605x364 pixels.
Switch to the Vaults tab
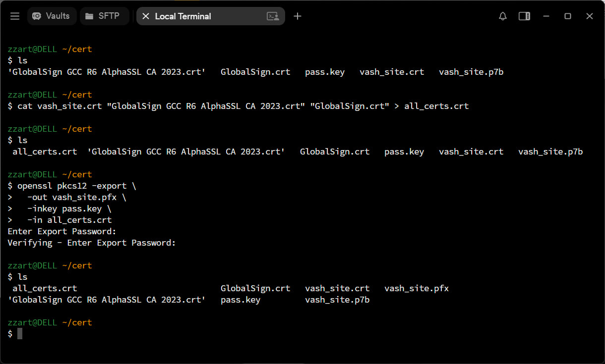click(52, 15)
